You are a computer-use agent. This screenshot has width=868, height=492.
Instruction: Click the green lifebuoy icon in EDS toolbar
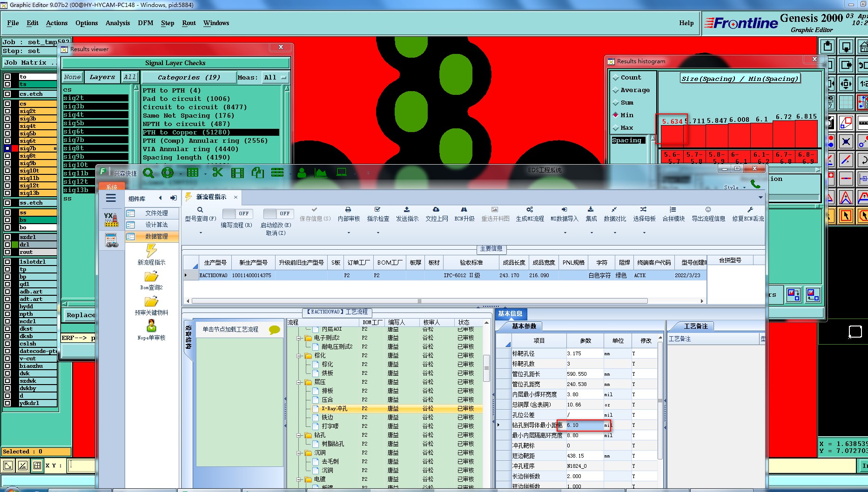point(168,173)
